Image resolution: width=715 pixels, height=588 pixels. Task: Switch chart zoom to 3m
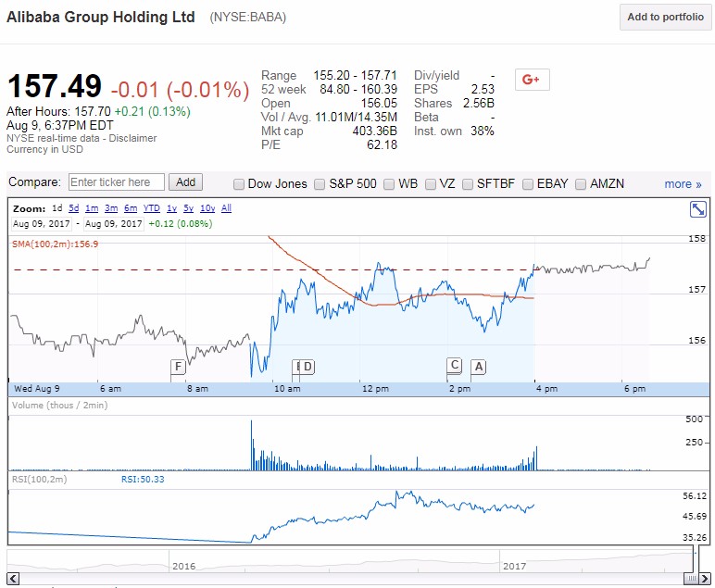(x=111, y=208)
